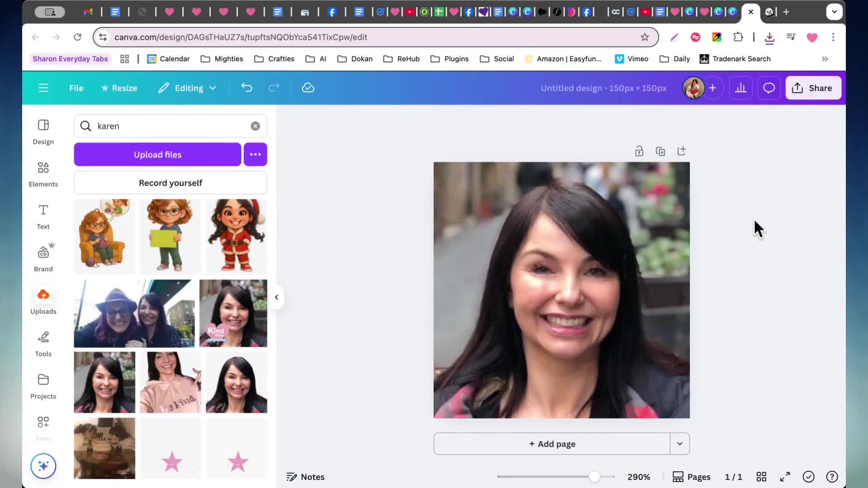Click the zoom slider handle
This screenshot has width=868, height=488.
click(594, 477)
